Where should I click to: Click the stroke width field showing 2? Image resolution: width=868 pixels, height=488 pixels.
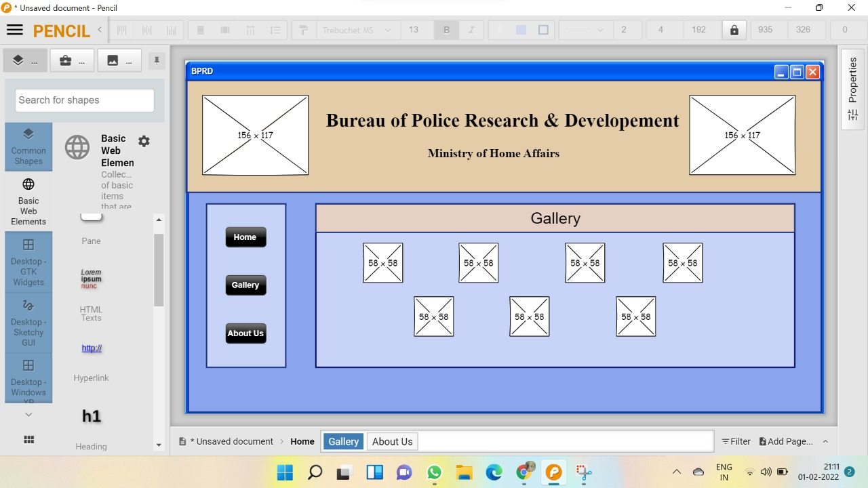pos(627,30)
